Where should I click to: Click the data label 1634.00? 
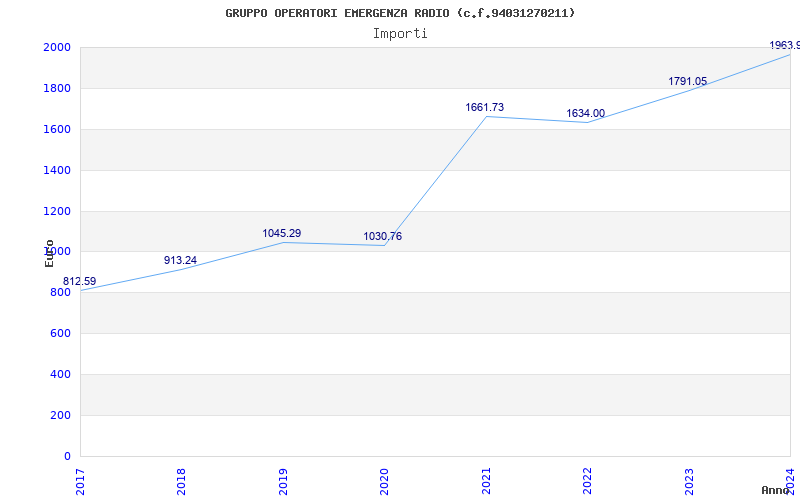coord(585,113)
